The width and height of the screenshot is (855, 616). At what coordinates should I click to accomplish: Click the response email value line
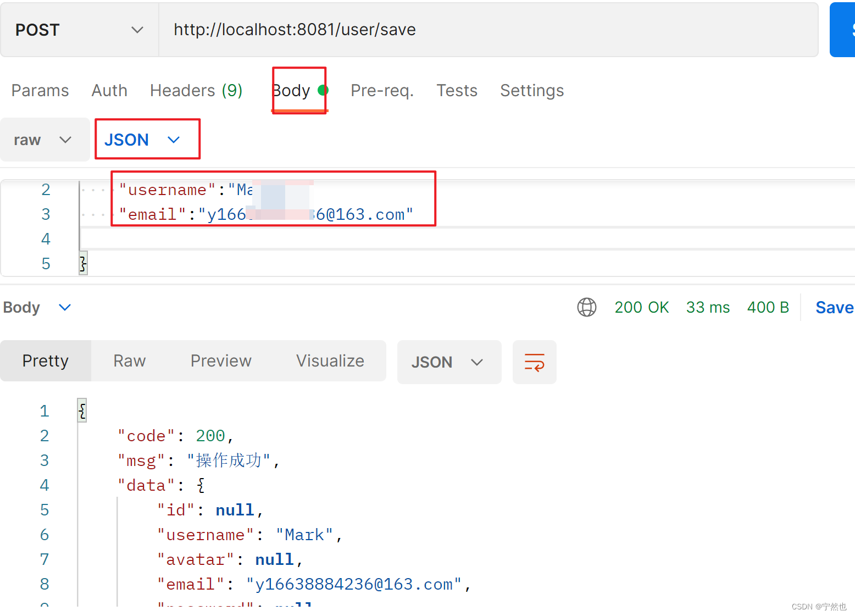[x=314, y=584]
